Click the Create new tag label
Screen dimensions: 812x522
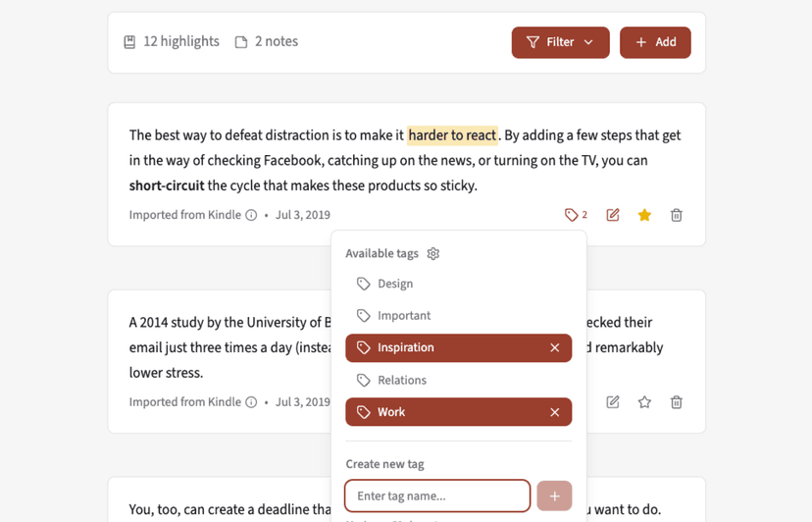384,464
